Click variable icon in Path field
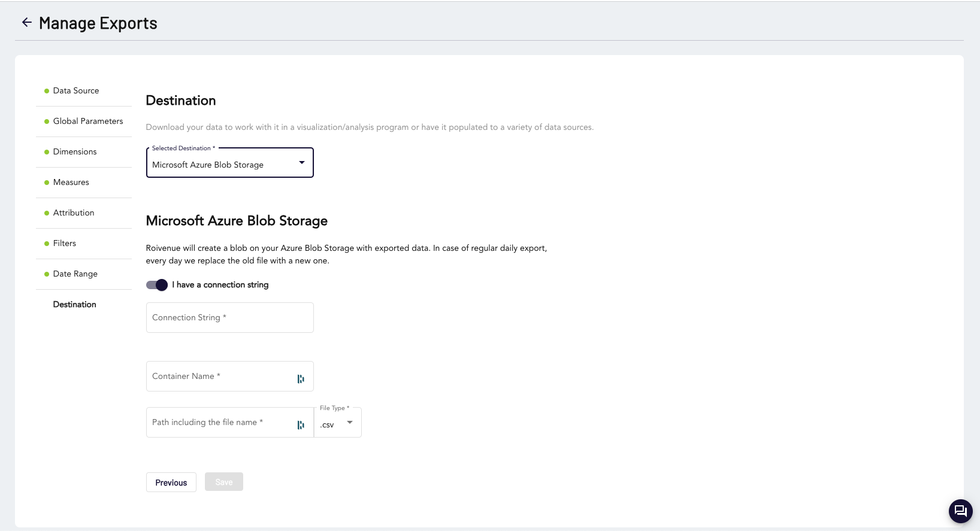Viewport: 980px width, 531px height. tap(301, 424)
